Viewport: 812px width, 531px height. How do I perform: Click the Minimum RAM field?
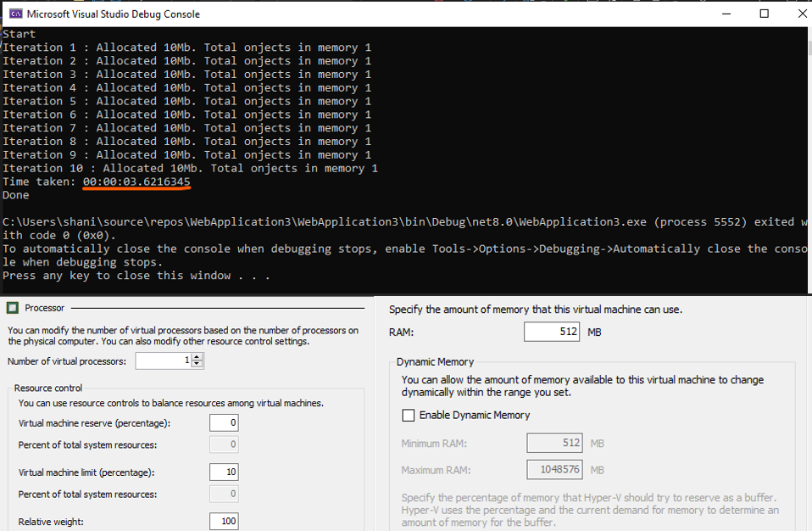click(553, 443)
